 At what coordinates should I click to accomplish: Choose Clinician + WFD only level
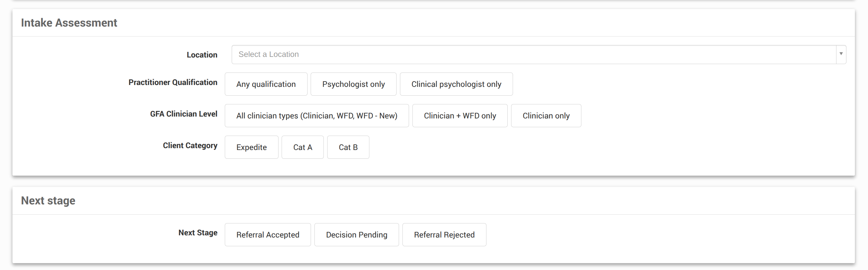pyautogui.click(x=460, y=116)
